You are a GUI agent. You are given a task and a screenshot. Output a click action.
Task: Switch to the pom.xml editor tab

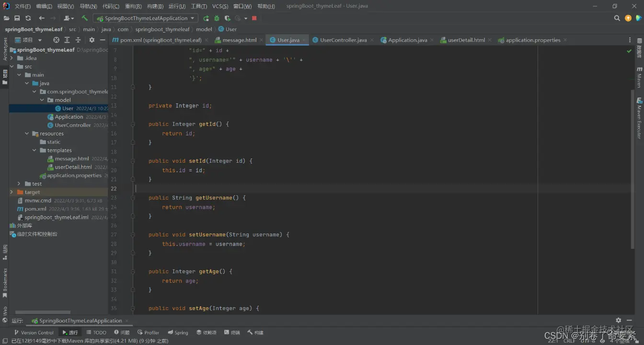[x=161, y=40]
